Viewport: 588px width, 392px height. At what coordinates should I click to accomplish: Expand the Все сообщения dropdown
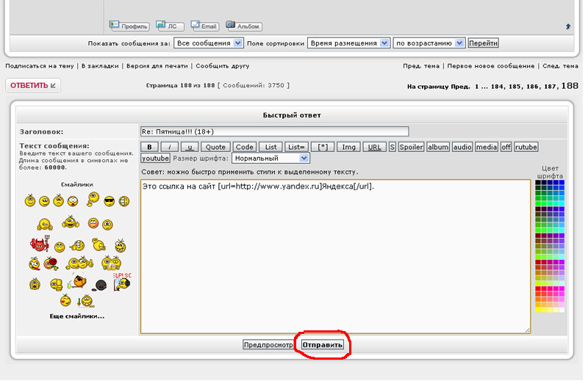point(209,43)
